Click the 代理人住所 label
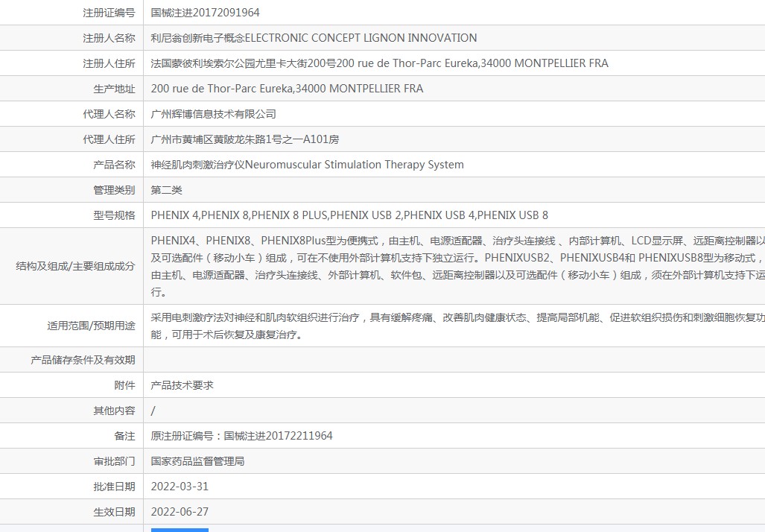Image resolution: width=765 pixels, height=532 pixels. [x=109, y=139]
